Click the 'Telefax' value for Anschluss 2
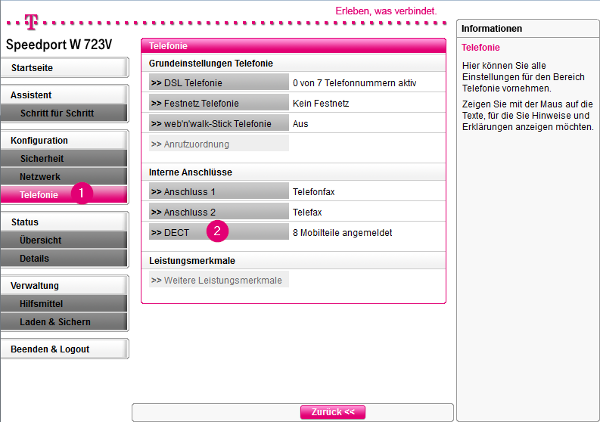The image size is (600, 422). [x=307, y=212]
